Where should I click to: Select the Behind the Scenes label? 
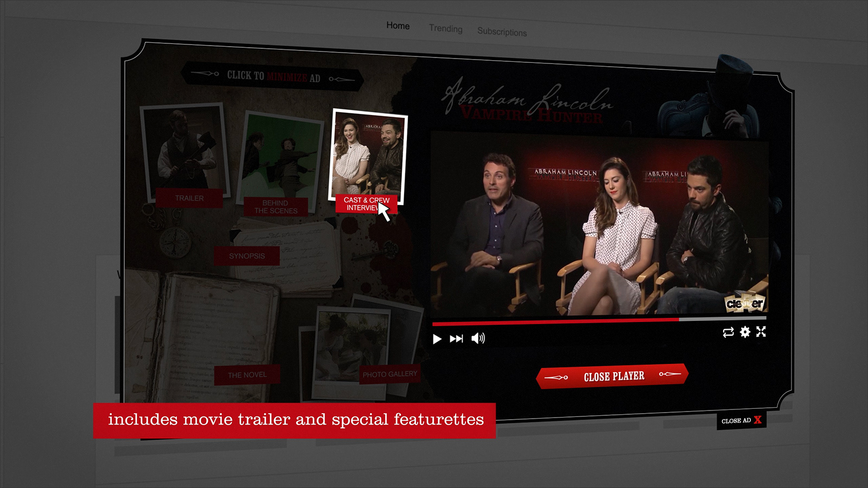[x=276, y=207]
